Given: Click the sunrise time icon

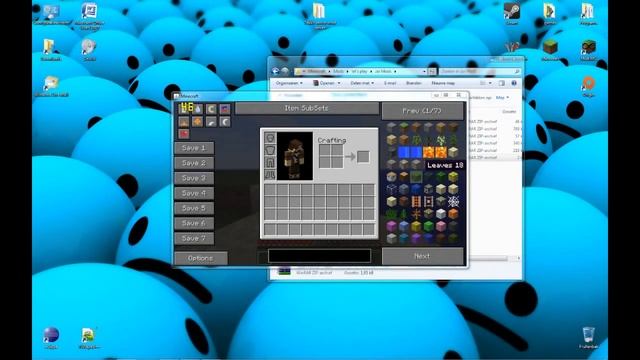Looking at the screenshot, I should coord(184,122).
